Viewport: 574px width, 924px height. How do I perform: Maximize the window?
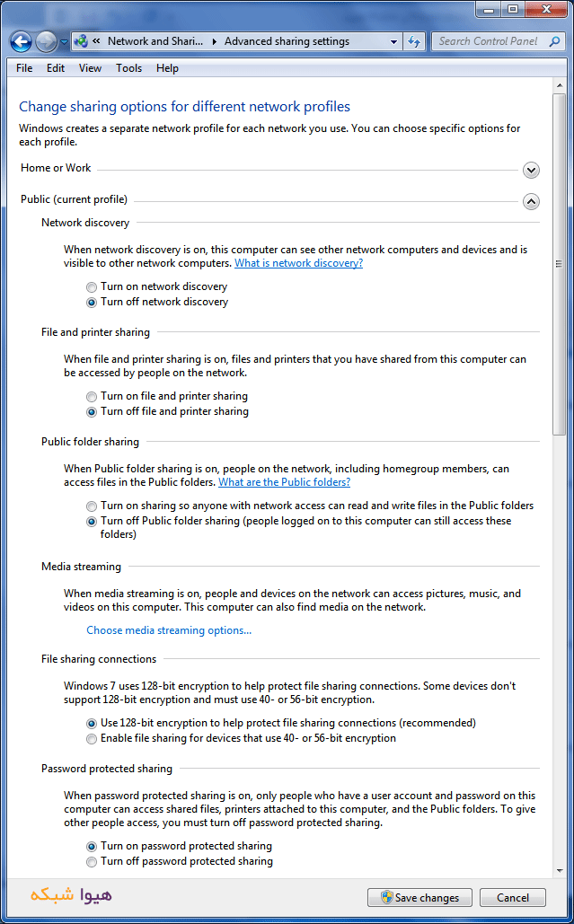pyautogui.click(x=513, y=9)
